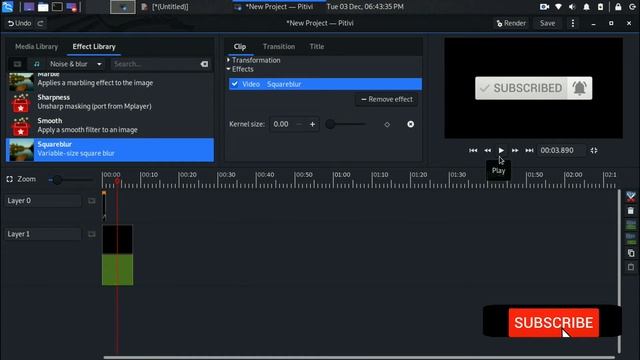Screen dimensions: 640x360
Task: Increase Kernel size with plus button
Action: click(x=312, y=124)
